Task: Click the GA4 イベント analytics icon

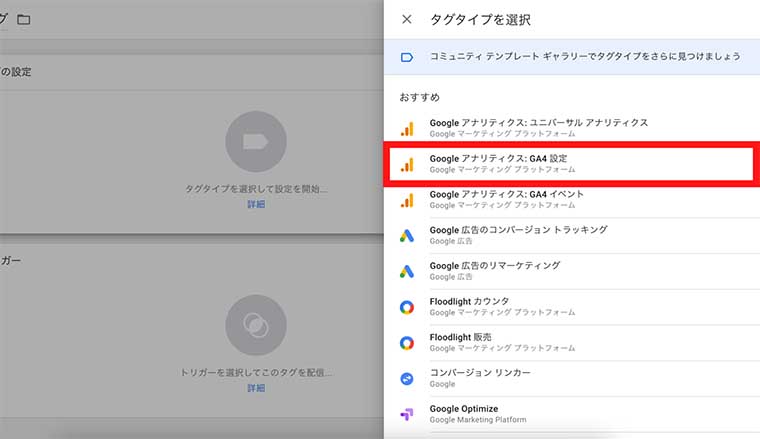Action: [407, 201]
